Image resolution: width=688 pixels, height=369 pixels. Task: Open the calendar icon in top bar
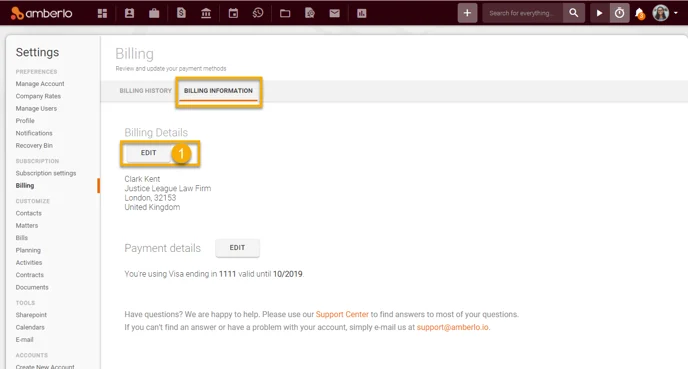[233, 13]
